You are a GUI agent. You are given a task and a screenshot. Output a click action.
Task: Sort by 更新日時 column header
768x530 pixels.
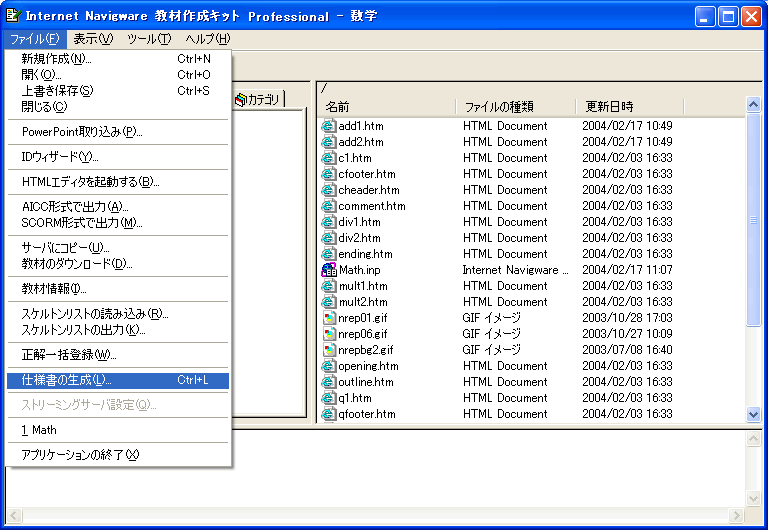630,106
